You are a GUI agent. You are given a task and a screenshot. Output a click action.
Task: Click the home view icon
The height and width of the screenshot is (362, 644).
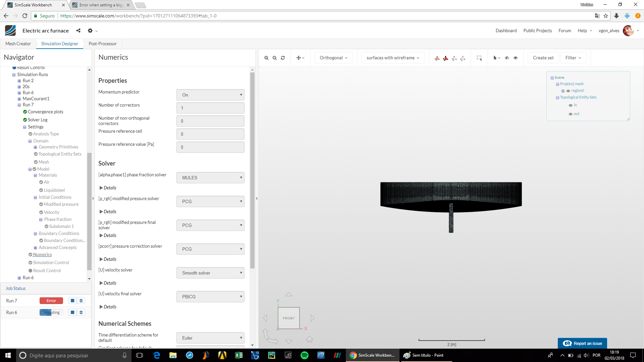tap(310, 340)
